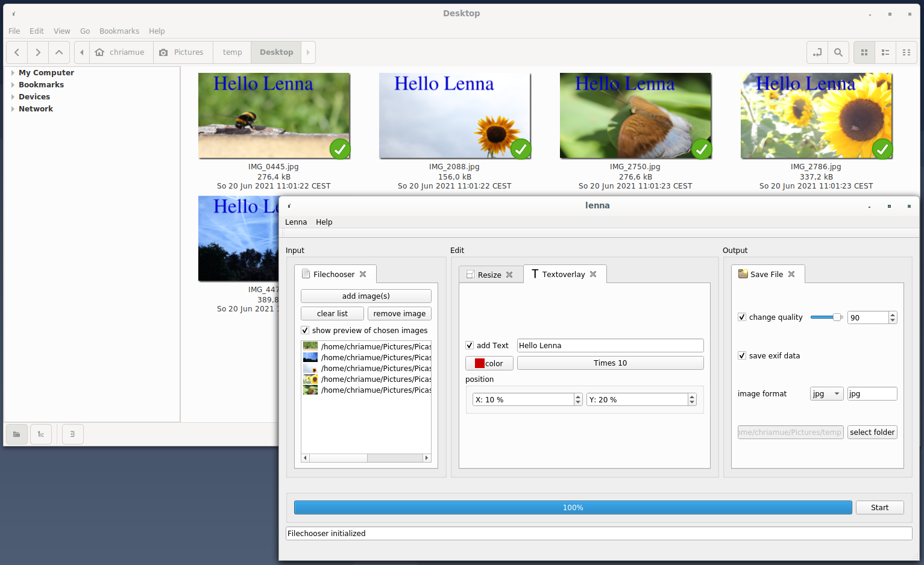Viewport: 924px width, 565px height.
Task: Select the IMG_2088.jpg thumbnail
Action: 454,115
